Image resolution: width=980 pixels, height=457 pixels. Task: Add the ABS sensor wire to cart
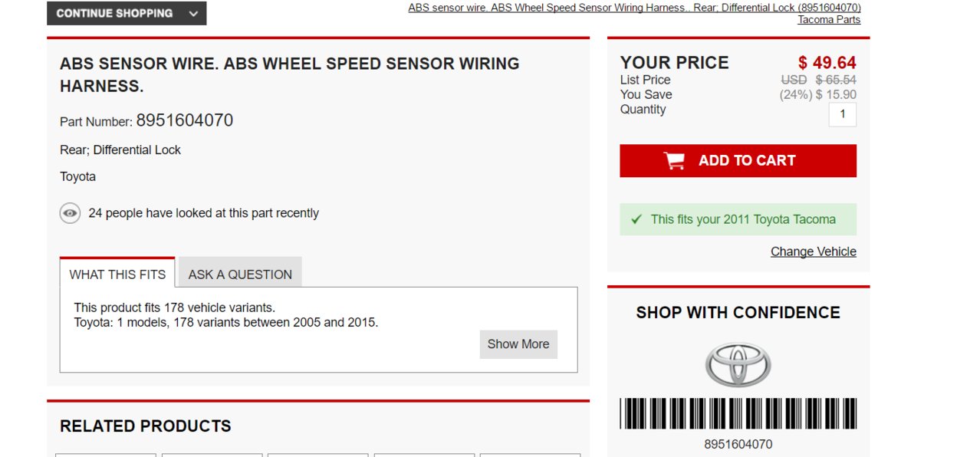point(738,161)
